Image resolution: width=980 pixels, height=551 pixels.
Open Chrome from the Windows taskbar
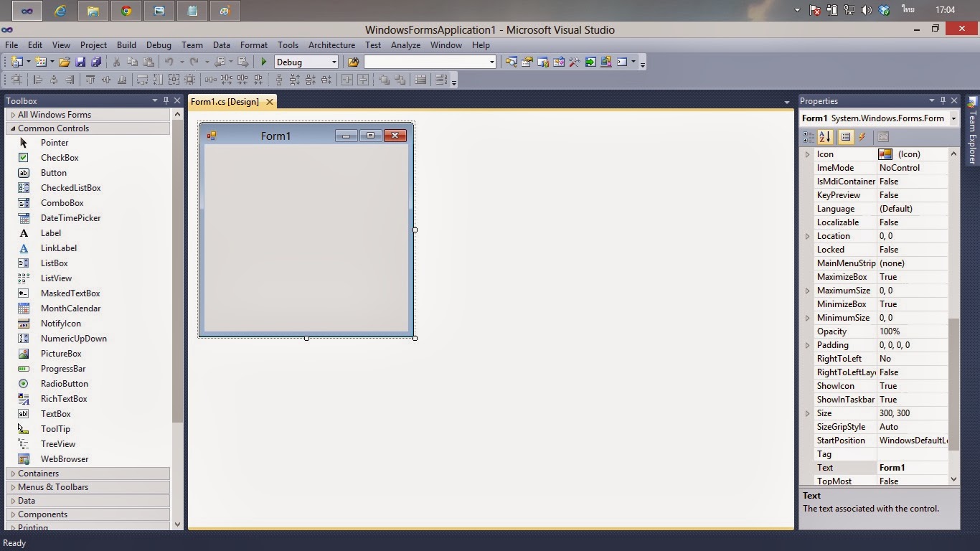(x=126, y=11)
